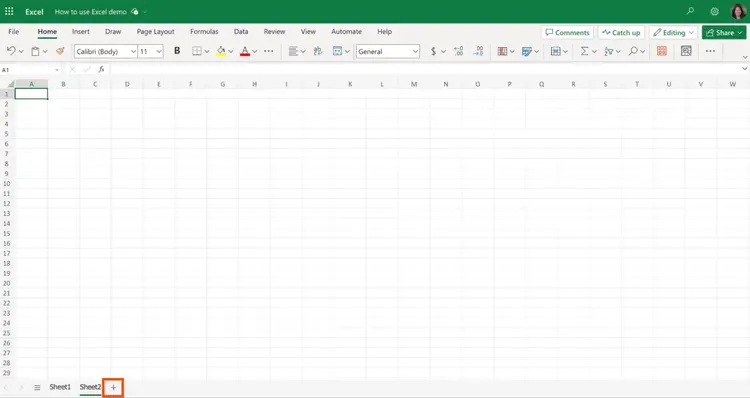Select the Sheet1 tab
Viewport: 750px width, 398px height.
pos(60,387)
